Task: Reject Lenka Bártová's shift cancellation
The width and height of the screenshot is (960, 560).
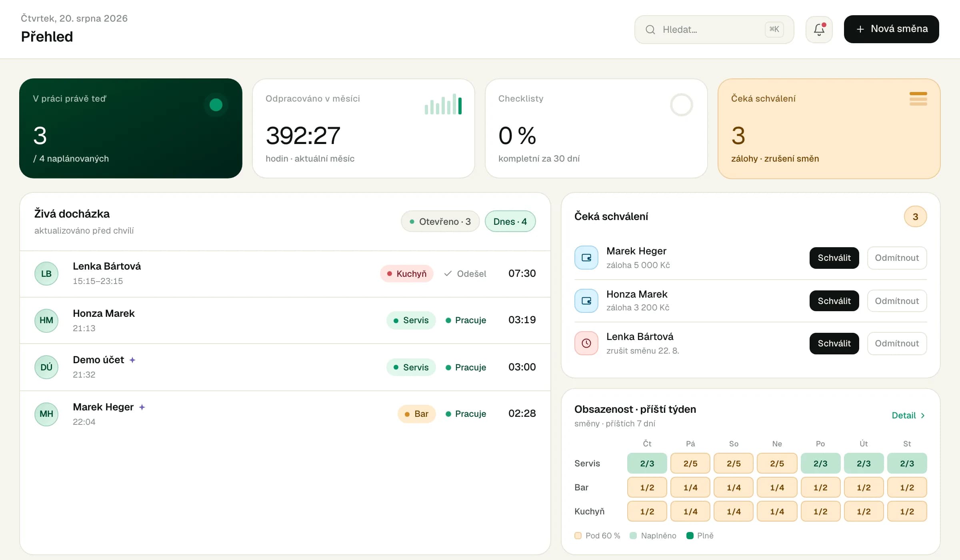Action: (897, 344)
